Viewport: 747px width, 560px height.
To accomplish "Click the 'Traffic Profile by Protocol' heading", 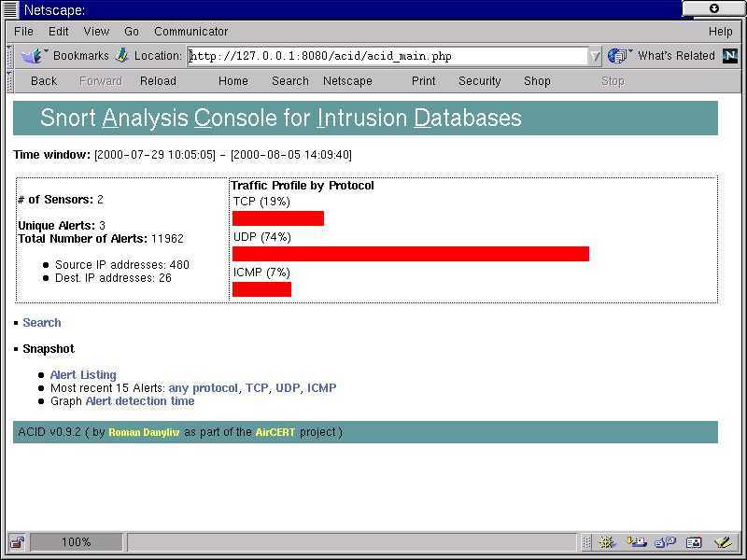I will click(303, 186).
